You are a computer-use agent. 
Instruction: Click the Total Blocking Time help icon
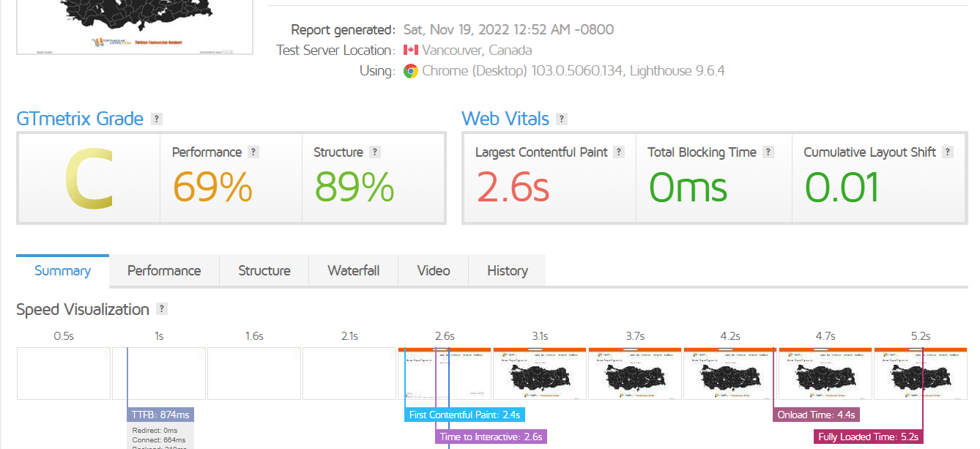point(768,152)
